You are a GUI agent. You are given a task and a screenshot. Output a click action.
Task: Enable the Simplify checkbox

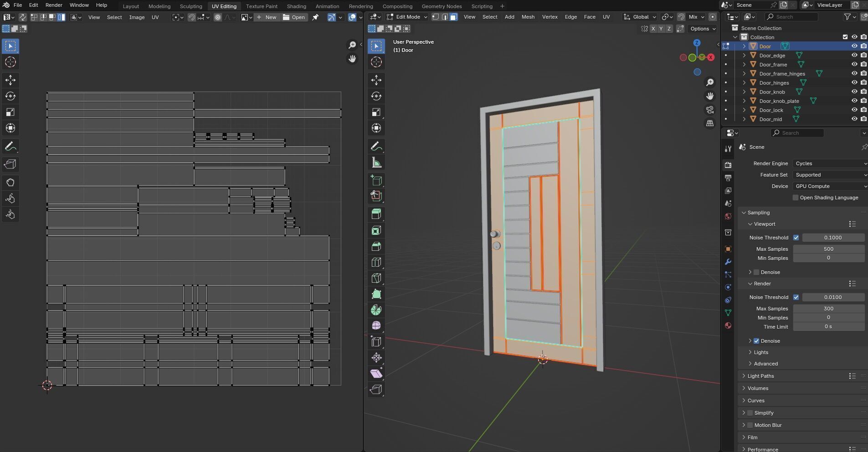click(x=750, y=413)
